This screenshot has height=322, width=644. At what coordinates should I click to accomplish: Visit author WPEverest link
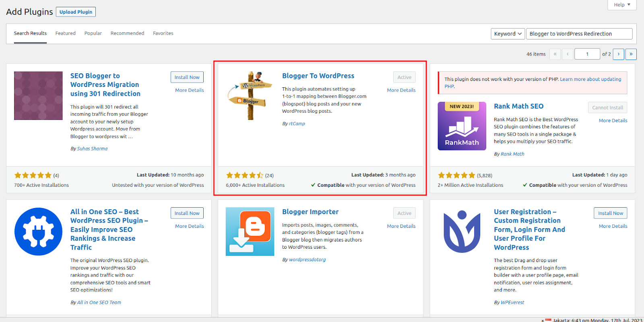tap(512, 302)
